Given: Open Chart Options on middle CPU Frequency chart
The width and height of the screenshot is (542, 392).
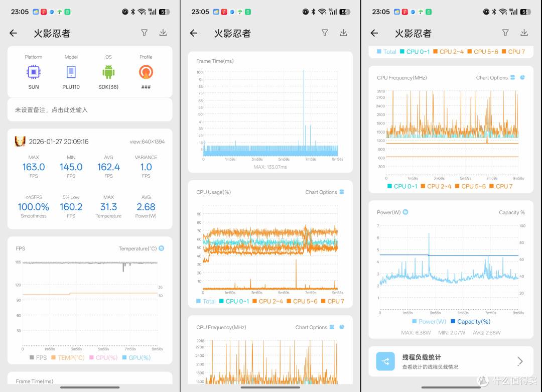Looking at the screenshot, I should (314, 327).
